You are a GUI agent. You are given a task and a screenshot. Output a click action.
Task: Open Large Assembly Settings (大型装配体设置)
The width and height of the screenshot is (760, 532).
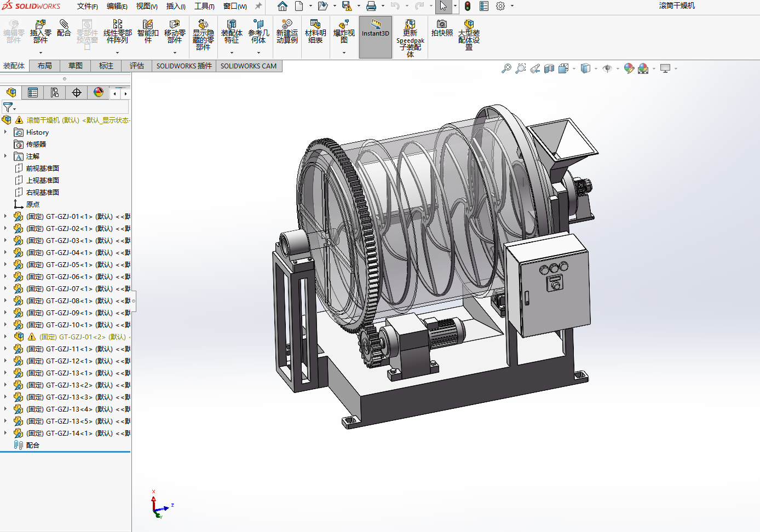click(x=469, y=34)
